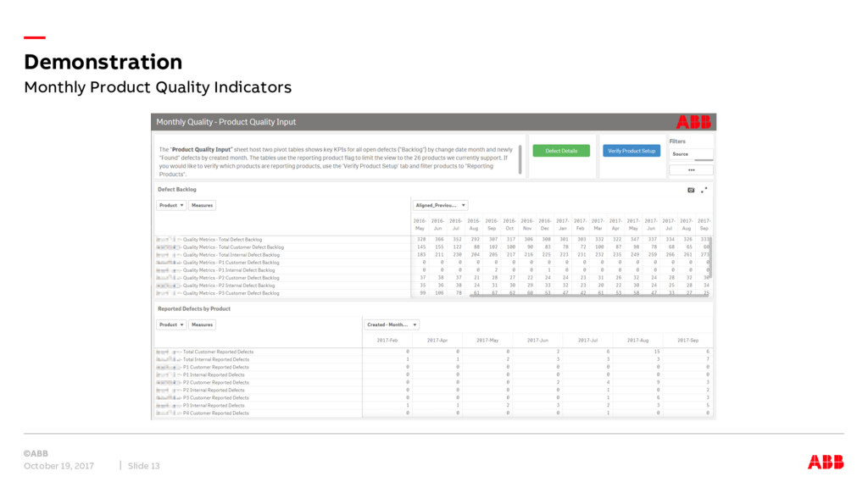Click the green Defect Details button
Image resolution: width=868 pixels, height=488 pixels.
pyautogui.click(x=561, y=151)
